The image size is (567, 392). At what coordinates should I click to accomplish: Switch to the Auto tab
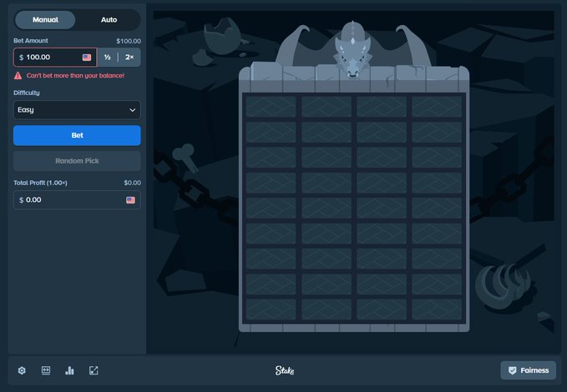(109, 20)
